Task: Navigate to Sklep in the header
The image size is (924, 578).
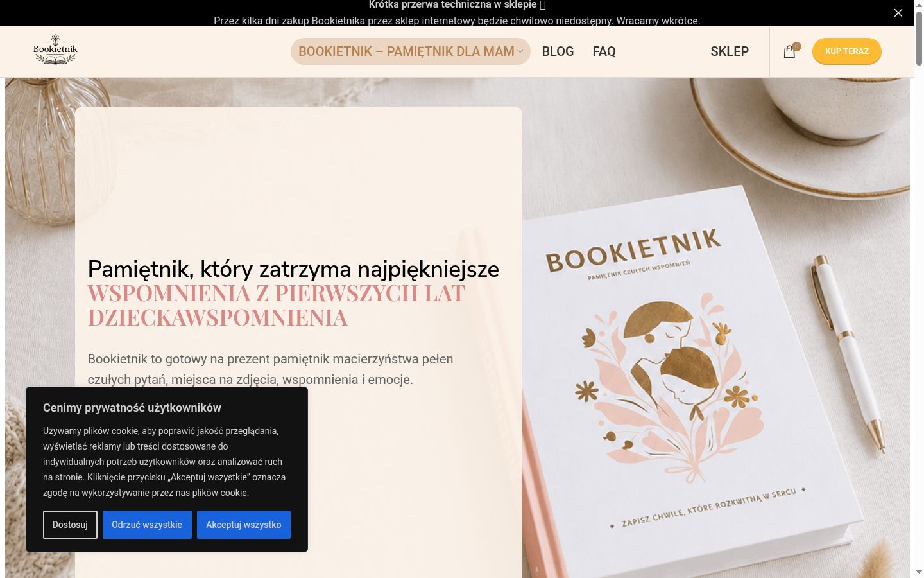Action: point(730,51)
